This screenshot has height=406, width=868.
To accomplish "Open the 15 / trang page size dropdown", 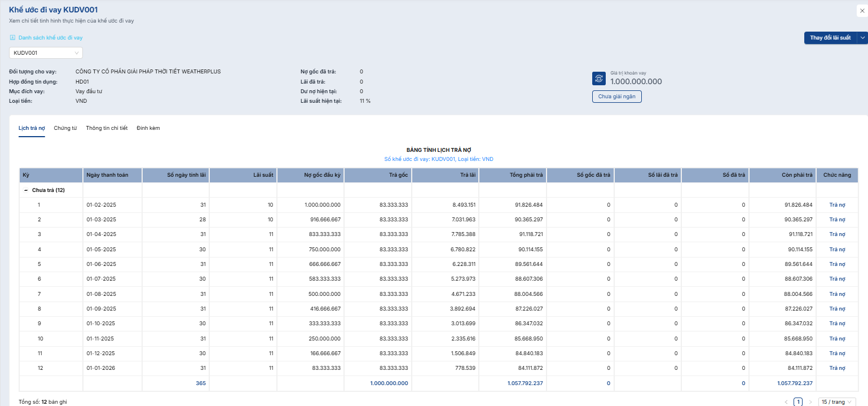I will 837,402.
